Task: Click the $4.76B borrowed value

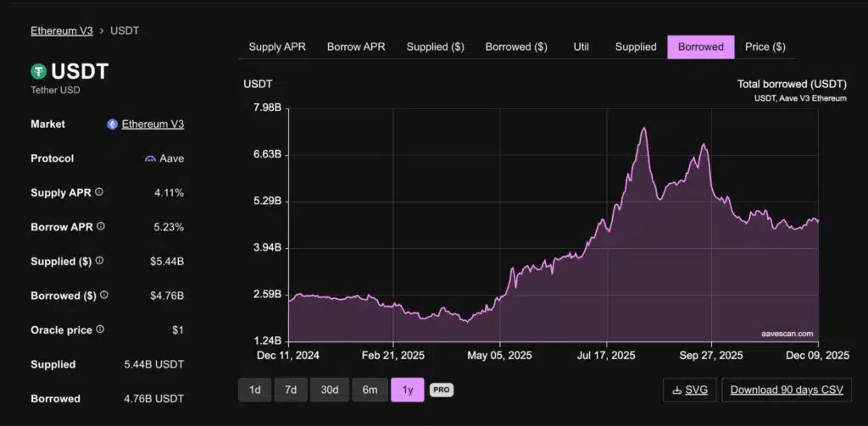Action: pos(167,296)
